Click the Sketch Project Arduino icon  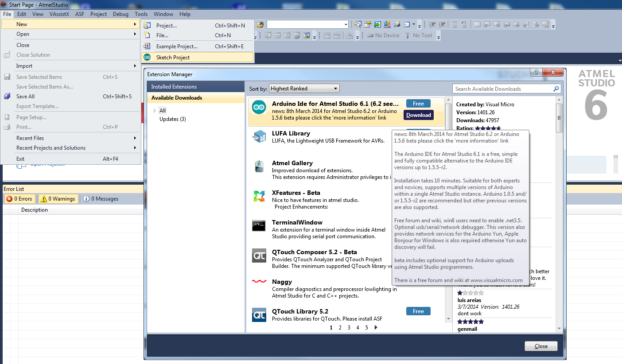point(147,57)
